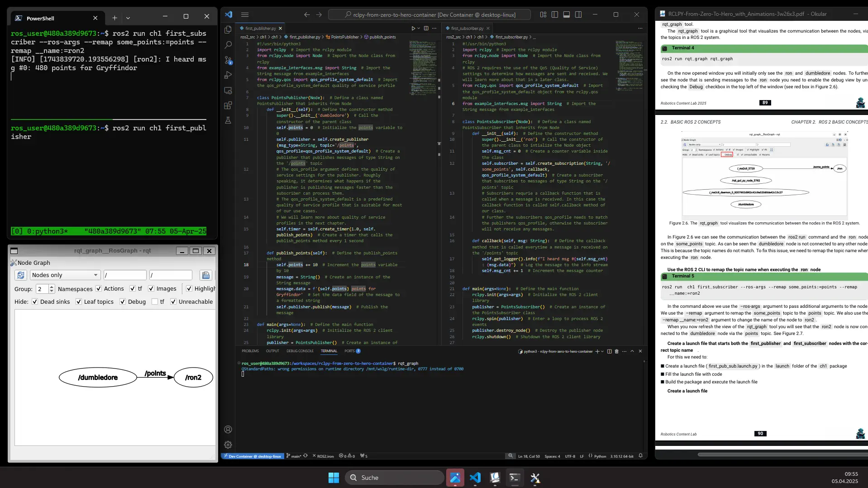
Task: Click the Run Python File play icon
Action: click(x=413, y=28)
